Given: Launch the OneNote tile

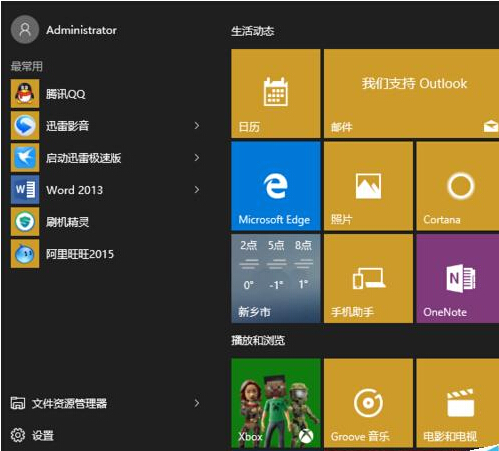Looking at the screenshot, I should pyautogui.click(x=458, y=279).
